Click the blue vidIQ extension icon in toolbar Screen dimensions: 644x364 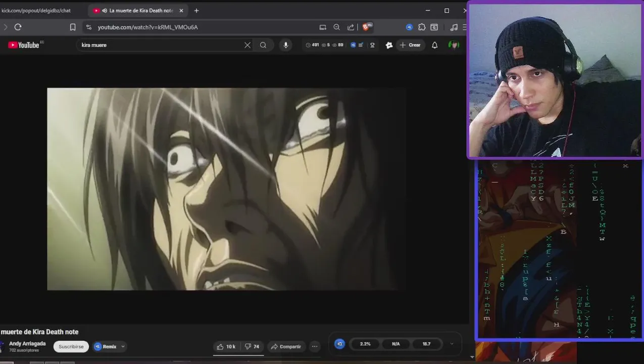point(409,27)
